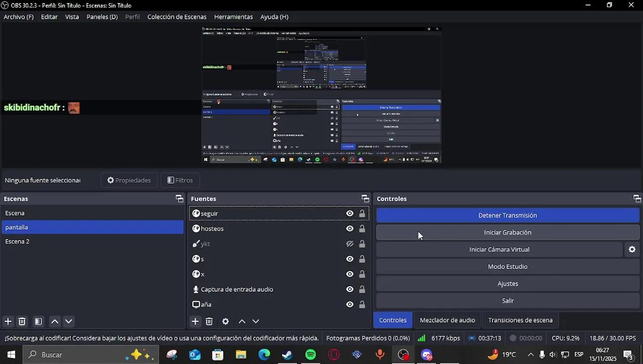This screenshot has height=364, width=643.
Task: Open Opera browser from the taskbar
Action: point(334,355)
